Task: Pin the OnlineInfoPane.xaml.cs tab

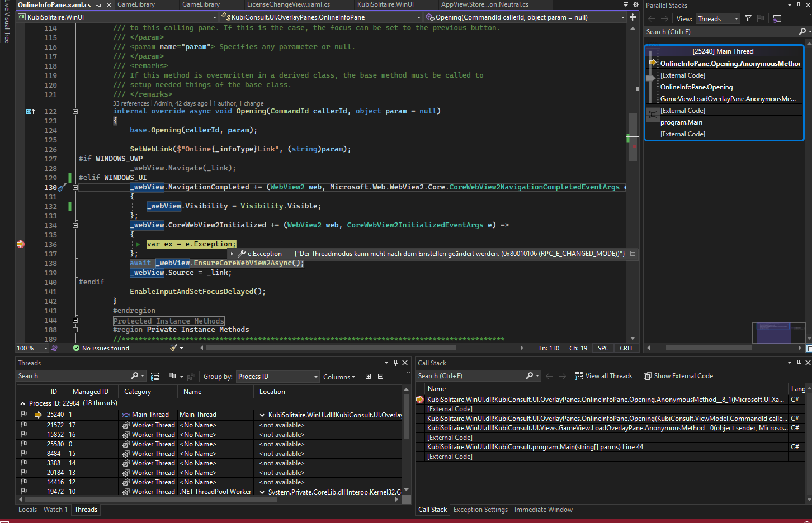Action: coord(98,4)
